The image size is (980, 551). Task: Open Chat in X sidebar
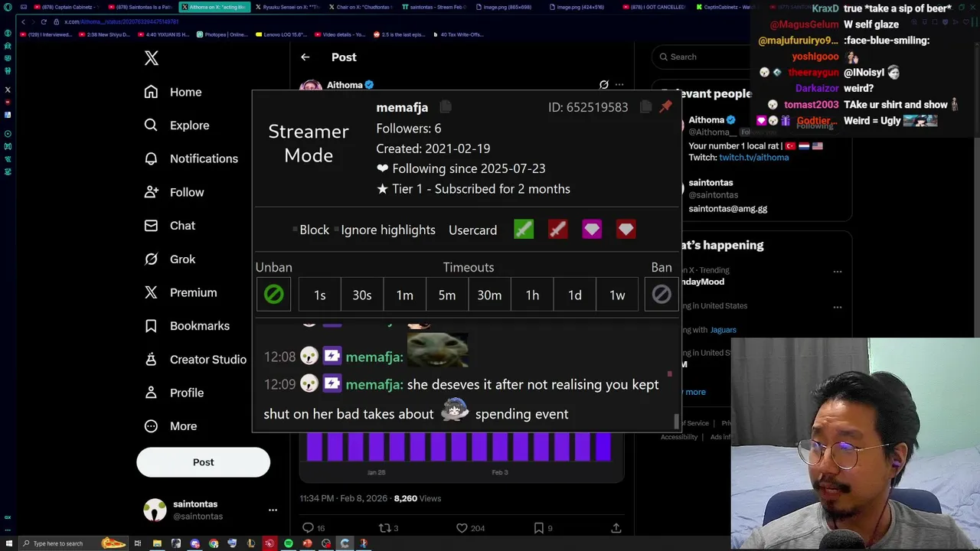pyautogui.click(x=170, y=226)
